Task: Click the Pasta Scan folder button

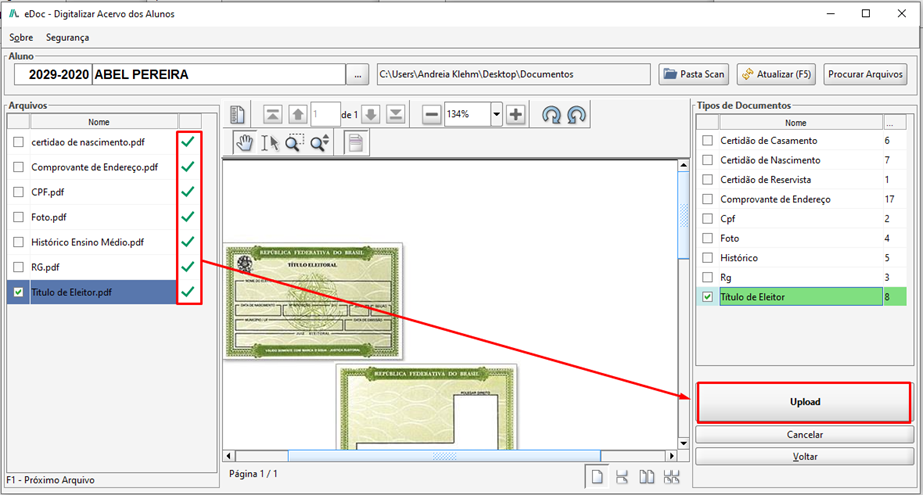Action: (693, 74)
